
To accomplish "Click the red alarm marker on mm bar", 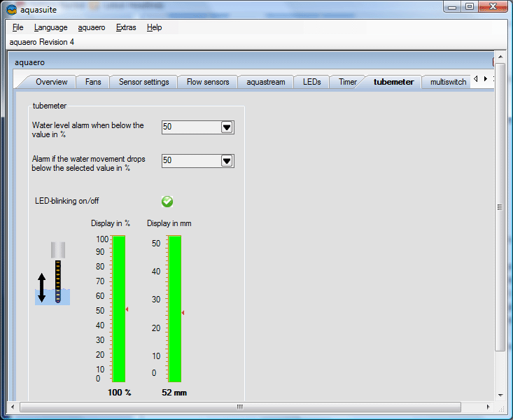I will tap(183, 313).
